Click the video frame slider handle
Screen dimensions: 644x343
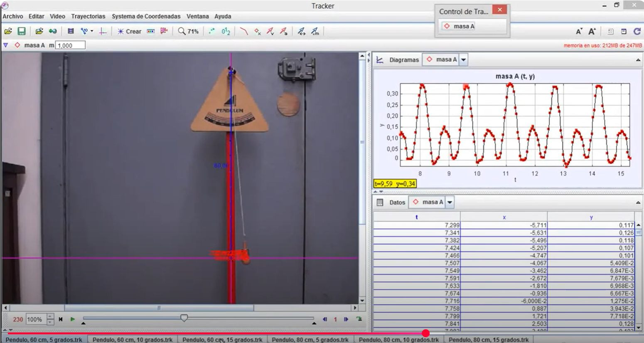pos(184,318)
